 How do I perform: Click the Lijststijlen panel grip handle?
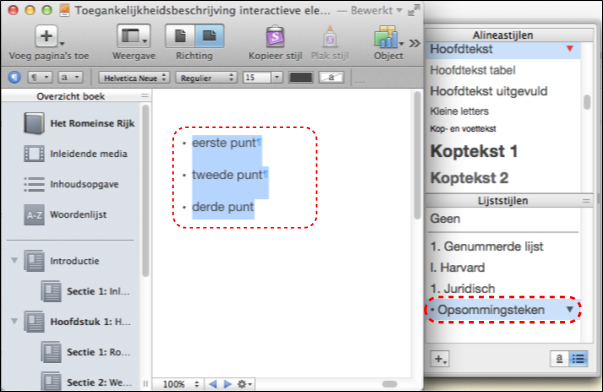tap(586, 201)
